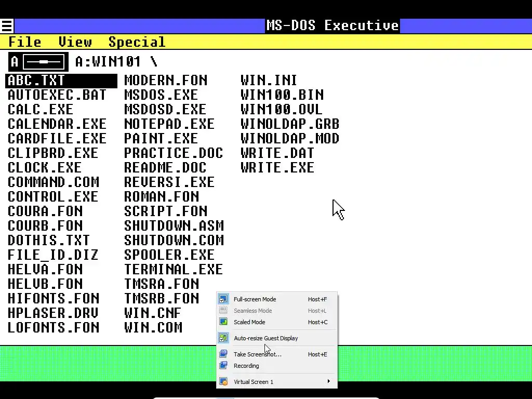532x399 pixels.
Task: Select file ABC.TXT
Action: point(61,81)
